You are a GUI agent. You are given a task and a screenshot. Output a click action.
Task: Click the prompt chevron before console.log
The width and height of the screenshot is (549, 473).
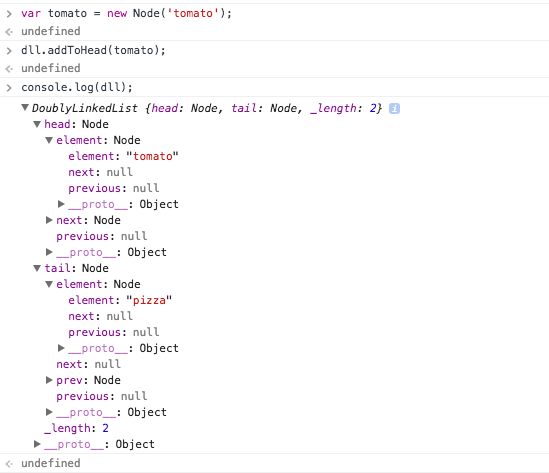(x=9, y=88)
